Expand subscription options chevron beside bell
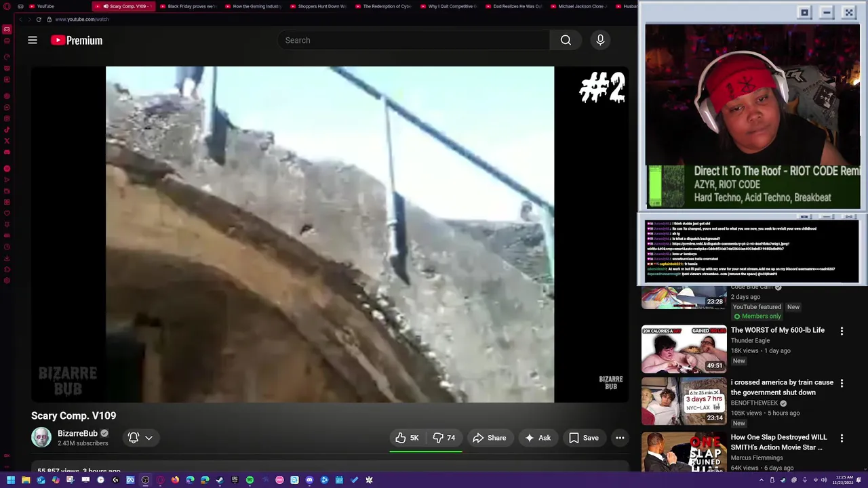The image size is (868, 488). coord(149,438)
